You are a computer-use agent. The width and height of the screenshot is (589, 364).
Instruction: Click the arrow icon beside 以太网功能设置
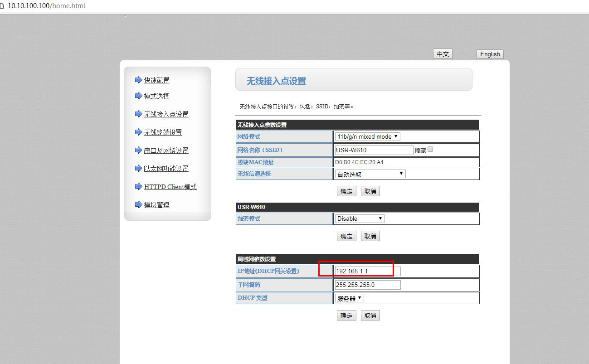pos(138,168)
